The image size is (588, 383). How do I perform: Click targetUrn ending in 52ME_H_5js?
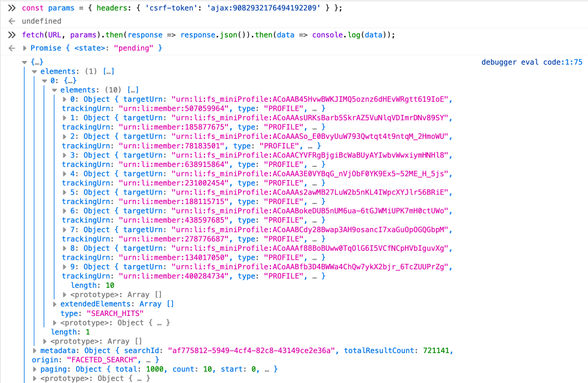[310, 174]
